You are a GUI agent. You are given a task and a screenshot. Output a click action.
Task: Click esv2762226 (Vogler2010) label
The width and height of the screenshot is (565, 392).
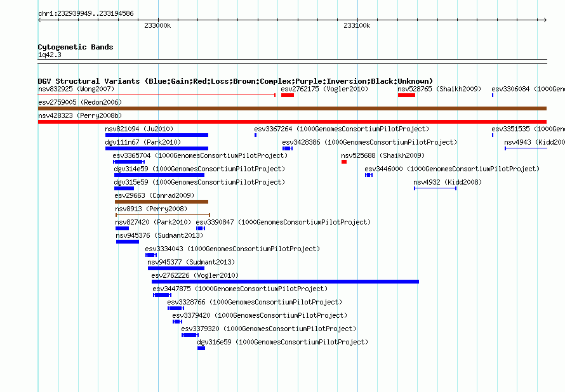(x=195, y=275)
